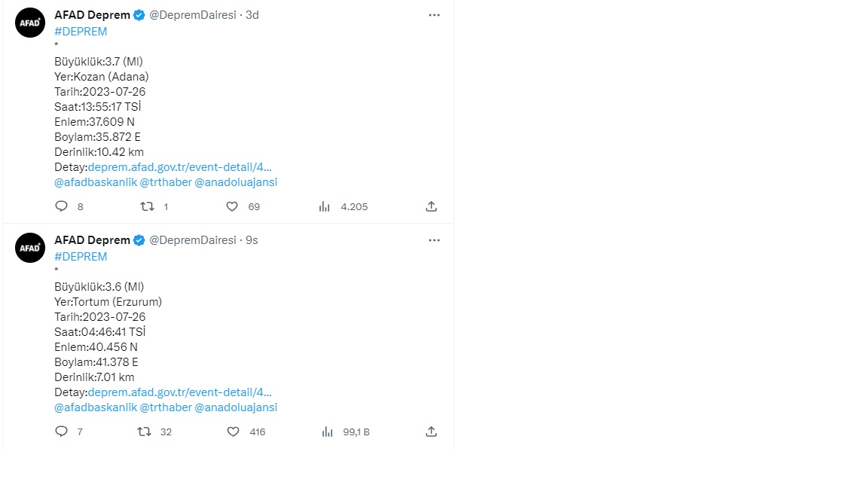This screenshot has width=868, height=488.
Task: Reply to the Tortum (Erzurum) earthquake tweet
Action: point(62,432)
